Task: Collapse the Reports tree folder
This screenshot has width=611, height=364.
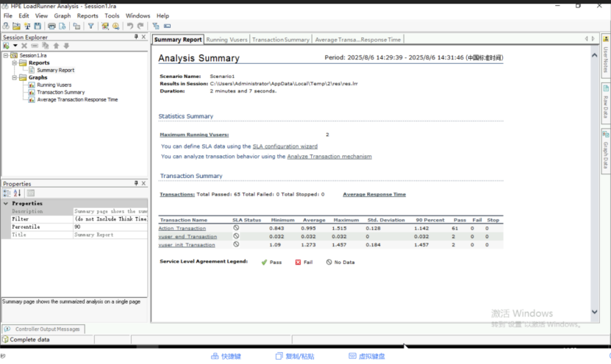Action: (x=14, y=63)
